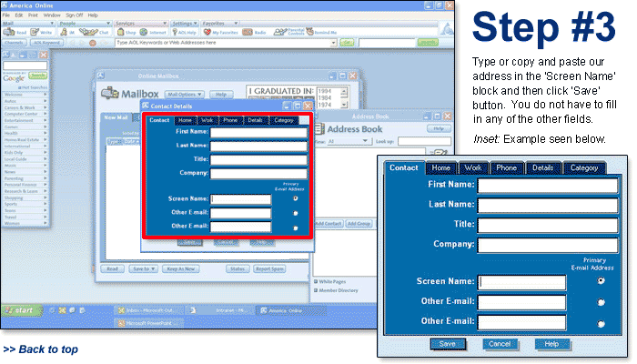Screen dimensions: 637x364
Task: Select first Other E-mail radio button in inset
Action: [601, 302]
